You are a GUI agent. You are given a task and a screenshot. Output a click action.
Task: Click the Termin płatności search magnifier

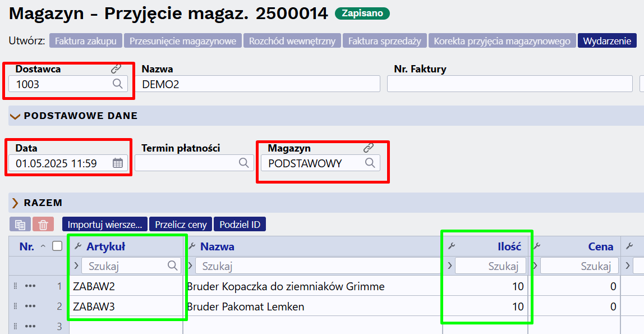[x=243, y=163]
